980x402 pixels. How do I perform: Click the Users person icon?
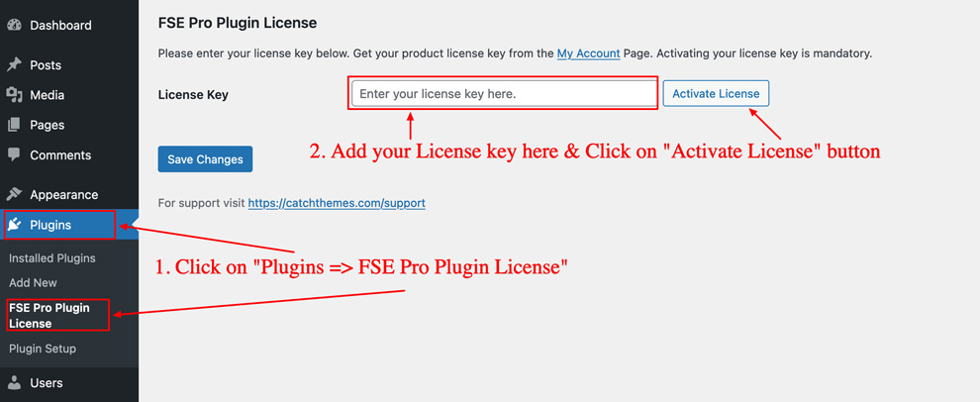(x=14, y=383)
